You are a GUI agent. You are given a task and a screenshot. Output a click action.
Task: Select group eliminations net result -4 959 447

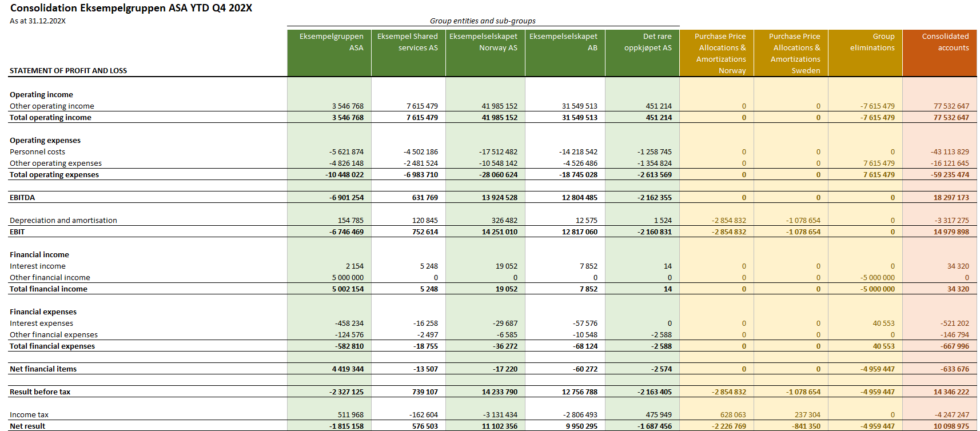(878, 426)
